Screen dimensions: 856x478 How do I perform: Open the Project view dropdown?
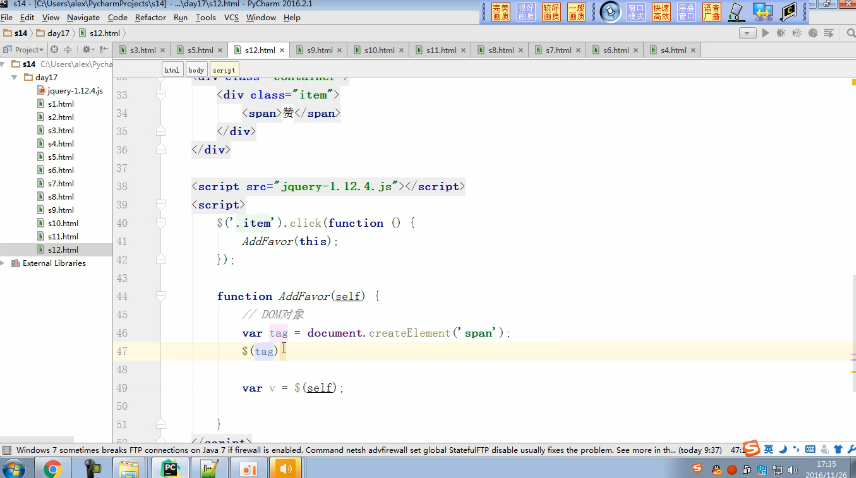point(23,50)
